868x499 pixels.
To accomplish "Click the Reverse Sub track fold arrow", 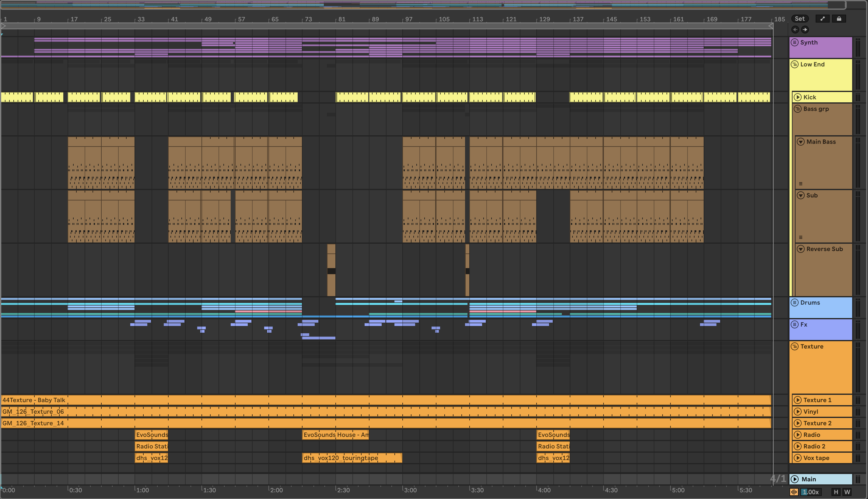I will 800,249.
